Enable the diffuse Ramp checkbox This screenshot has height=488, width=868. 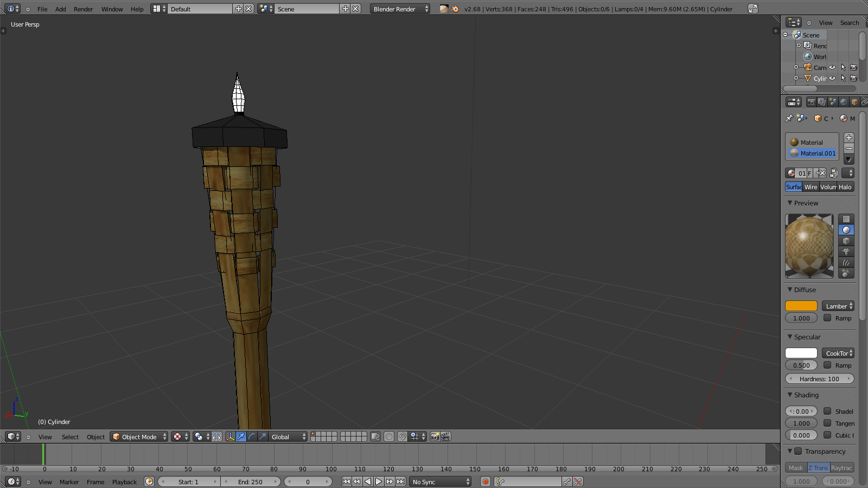(x=827, y=318)
